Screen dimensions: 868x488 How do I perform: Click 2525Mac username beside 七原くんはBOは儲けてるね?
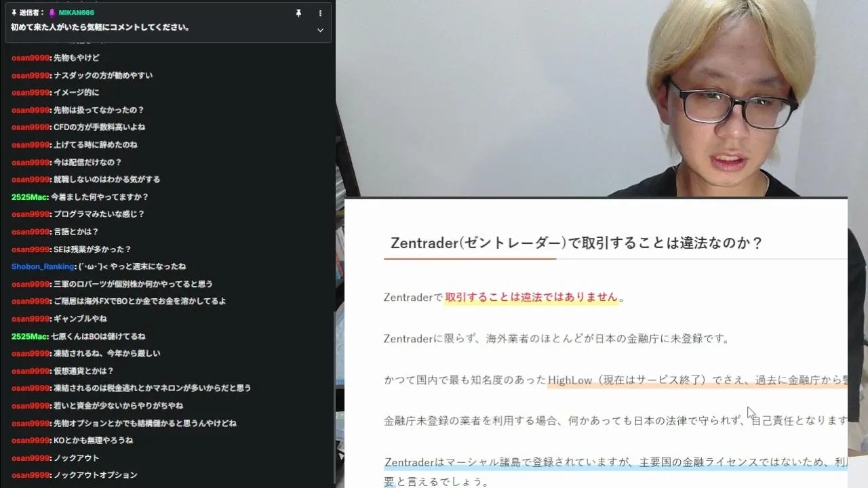pyautogui.click(x=30, y=336)
